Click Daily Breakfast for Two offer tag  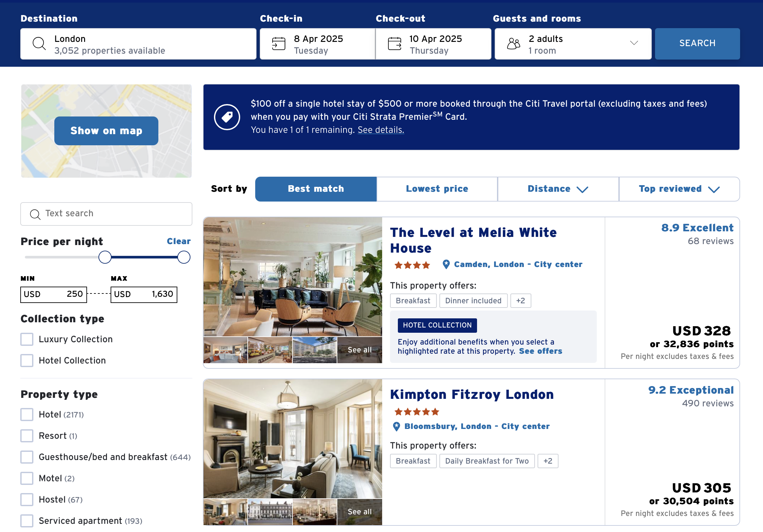coord(487,461)
